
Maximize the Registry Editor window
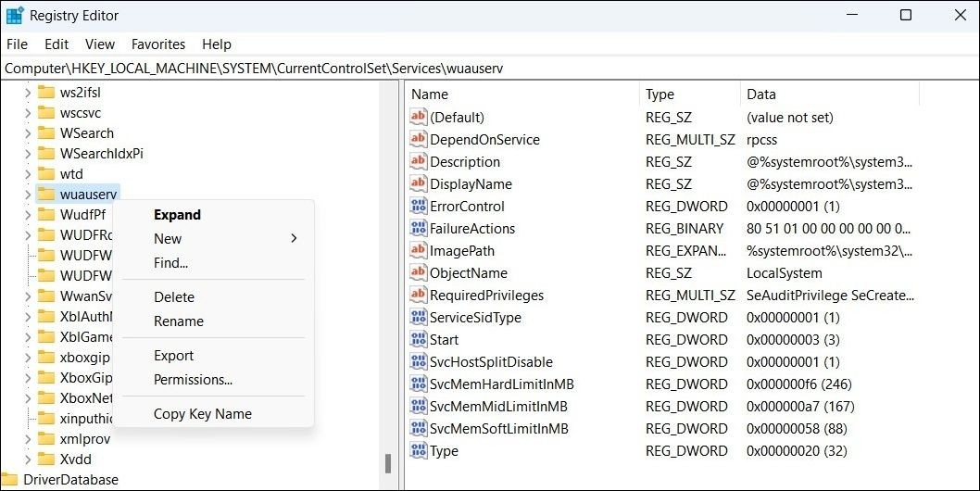(x=905, y=15)
